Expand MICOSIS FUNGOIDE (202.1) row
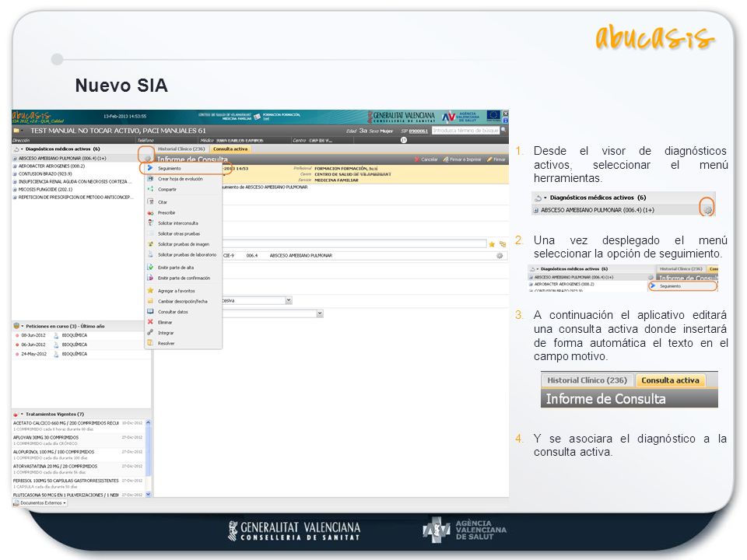The width and height of the screenshot is (747, 560). tap(15, 190)
